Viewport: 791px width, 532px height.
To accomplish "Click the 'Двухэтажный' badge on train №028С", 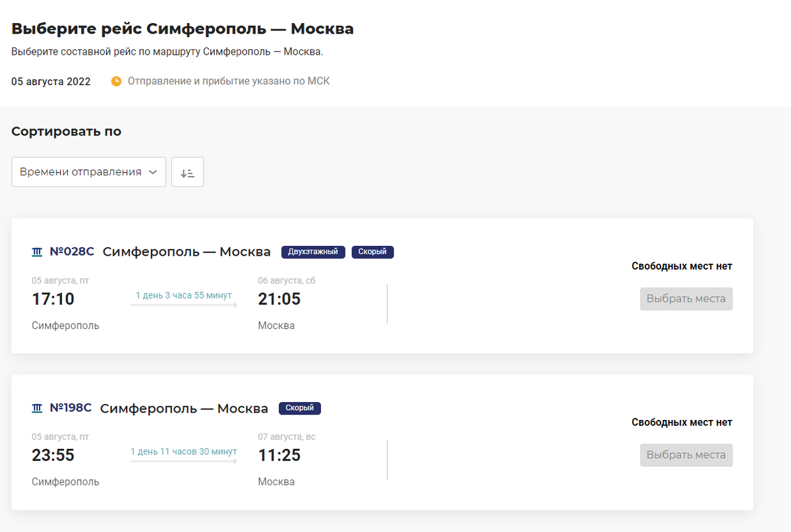I will [x=313, y=252].
